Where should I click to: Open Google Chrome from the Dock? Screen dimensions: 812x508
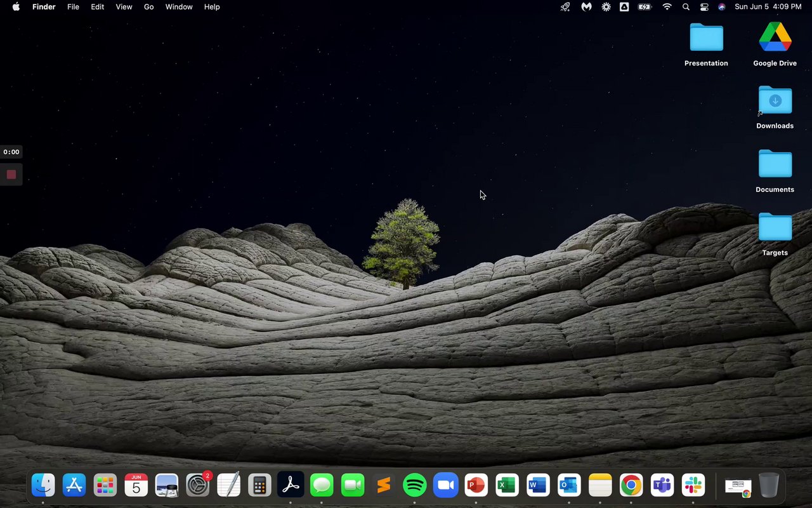coord(631,486)
